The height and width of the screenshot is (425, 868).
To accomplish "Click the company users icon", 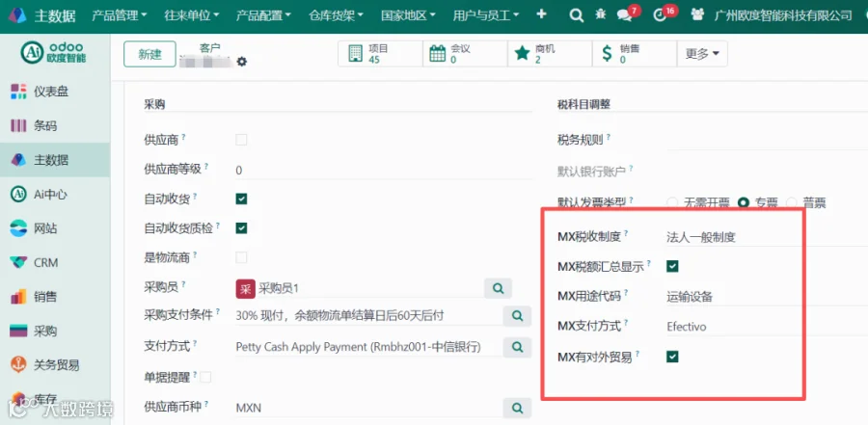I will 697,15.
